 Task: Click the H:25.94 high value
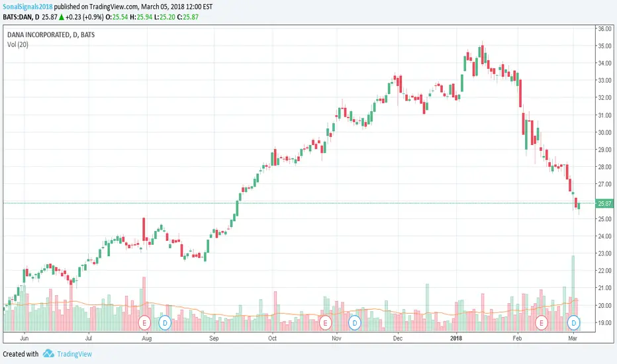click(x=141, y=17)
